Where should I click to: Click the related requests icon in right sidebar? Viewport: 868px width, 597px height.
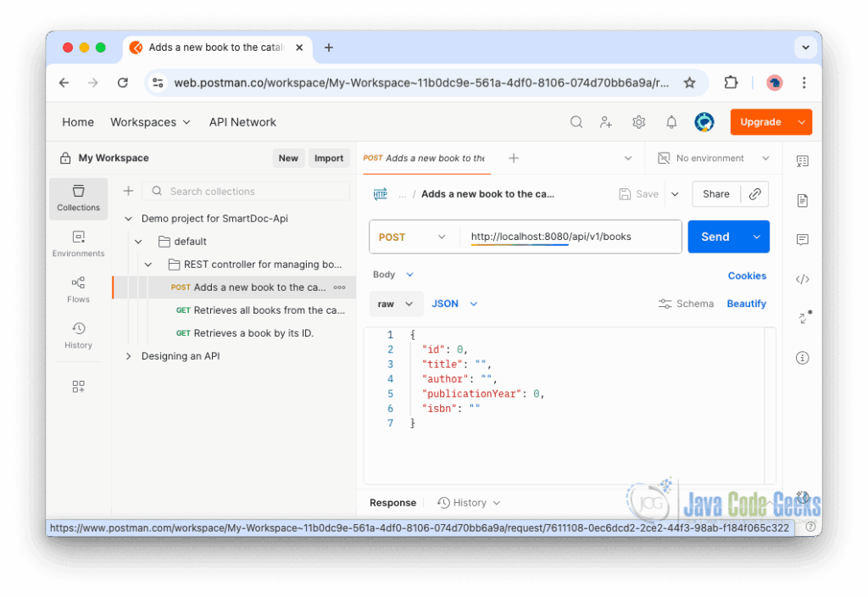tap(804, 317)
